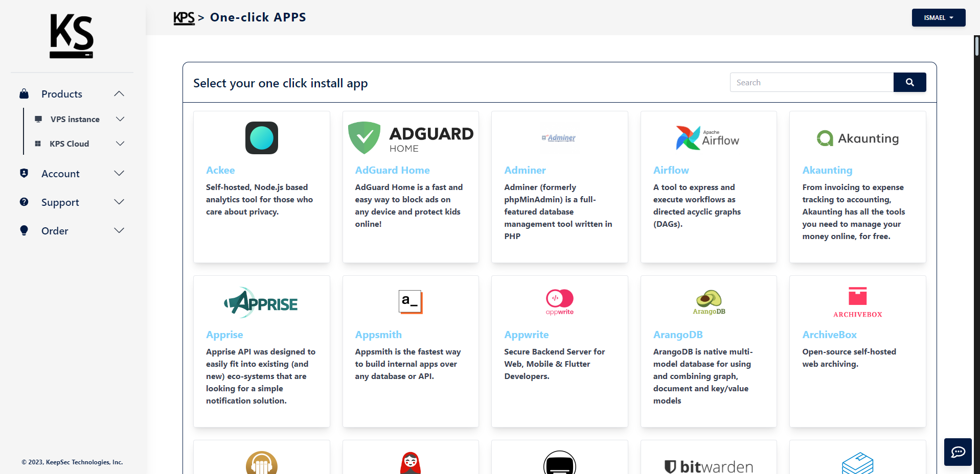The height and width of the screenshot is (474, 980).
Task: Click the Products shopping bag icon
Action: tap(24, 93)
